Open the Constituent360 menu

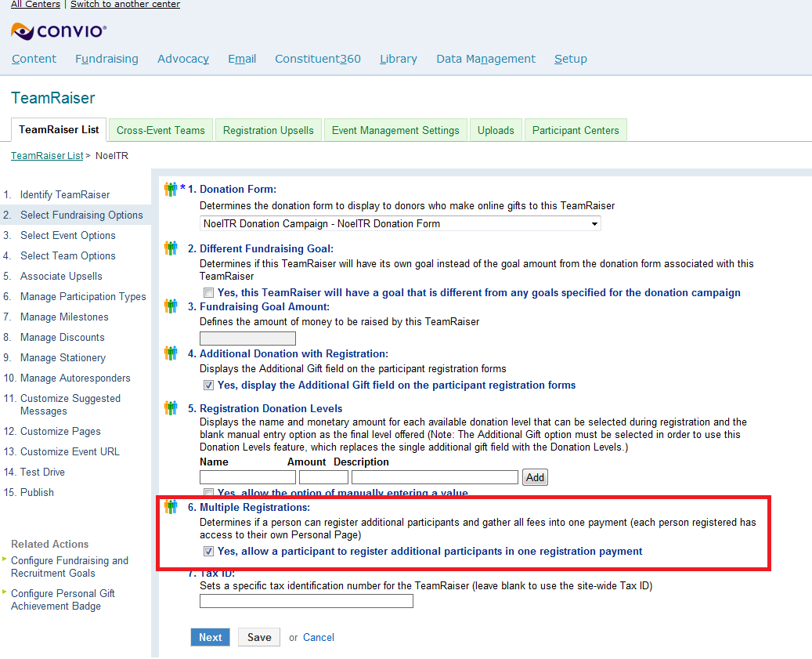pos(318,59)
